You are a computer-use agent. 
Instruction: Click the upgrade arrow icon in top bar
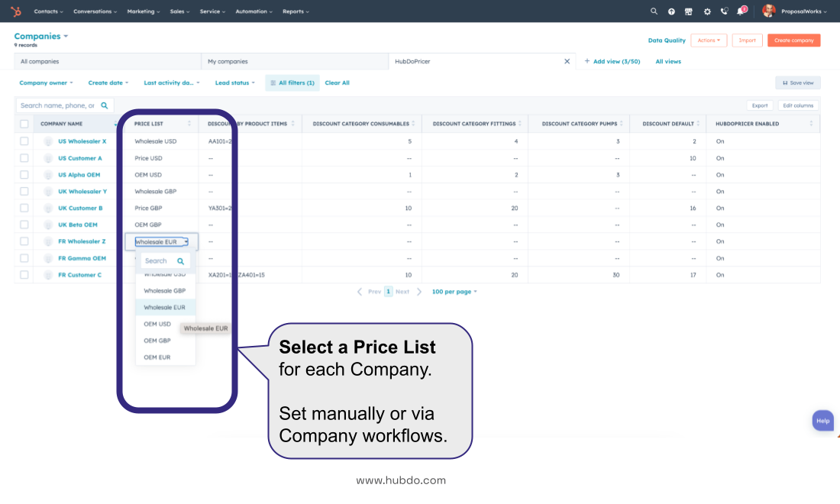(671, 11)
